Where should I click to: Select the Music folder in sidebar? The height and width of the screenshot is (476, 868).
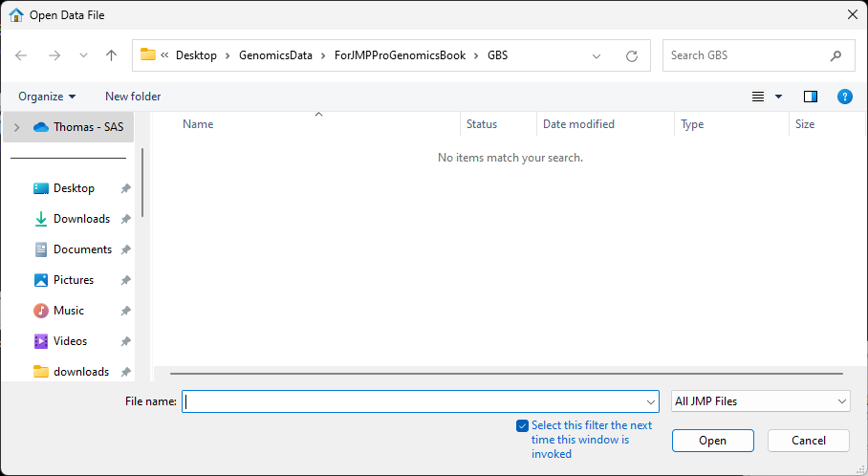click(69, 311)
